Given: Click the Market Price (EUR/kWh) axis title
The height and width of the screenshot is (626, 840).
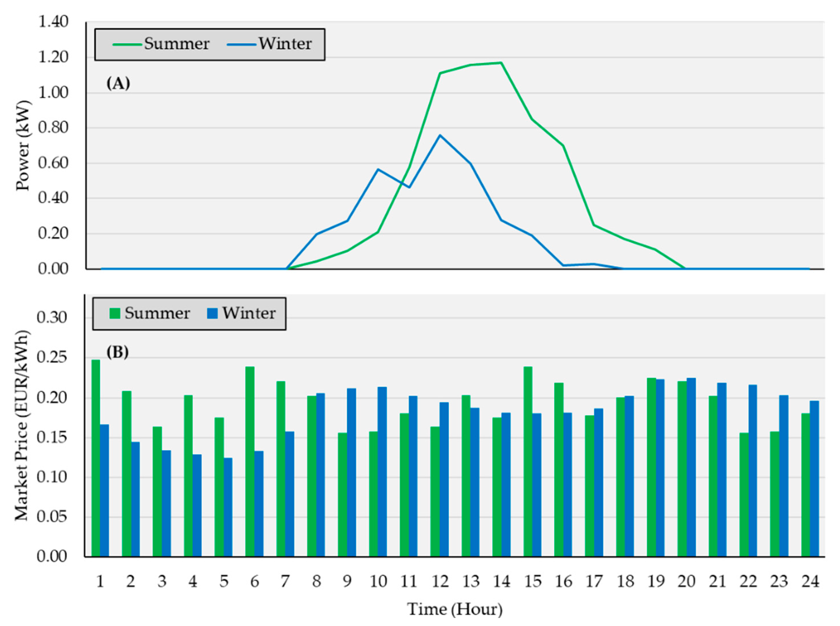Looking at the screenshot, I should (x=22, y=426).
